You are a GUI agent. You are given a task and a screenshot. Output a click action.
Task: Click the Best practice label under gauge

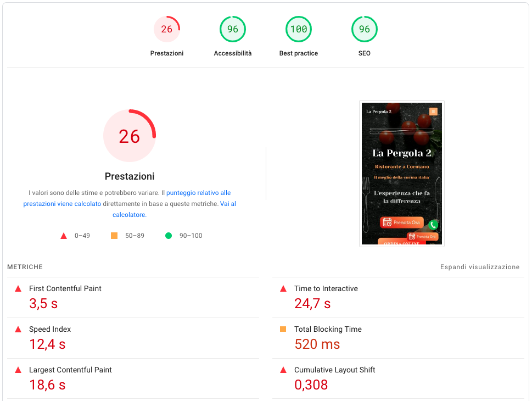pyautogui.click(x=299, y=53)
